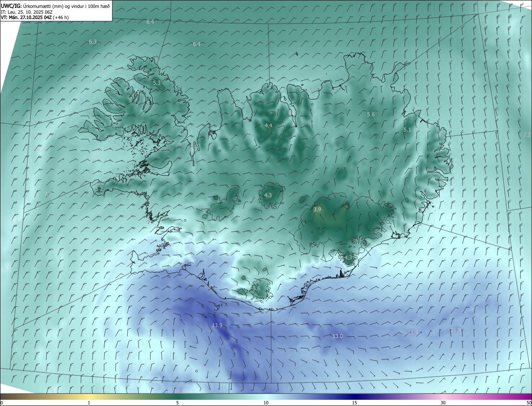Click the 13.9 maximum value label
The height and width of the screenshot is (406, 532).
(x=217, y=325)
